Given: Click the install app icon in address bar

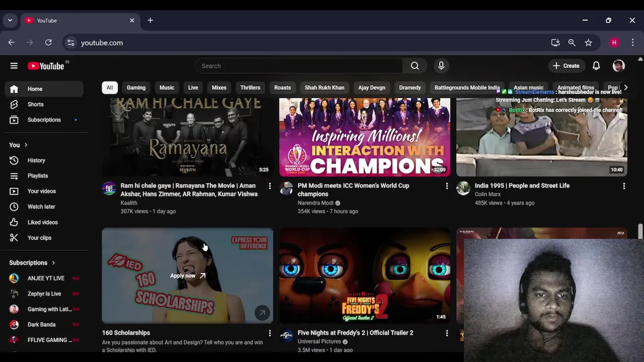Looking at the screenshot, I should (555, 43).
